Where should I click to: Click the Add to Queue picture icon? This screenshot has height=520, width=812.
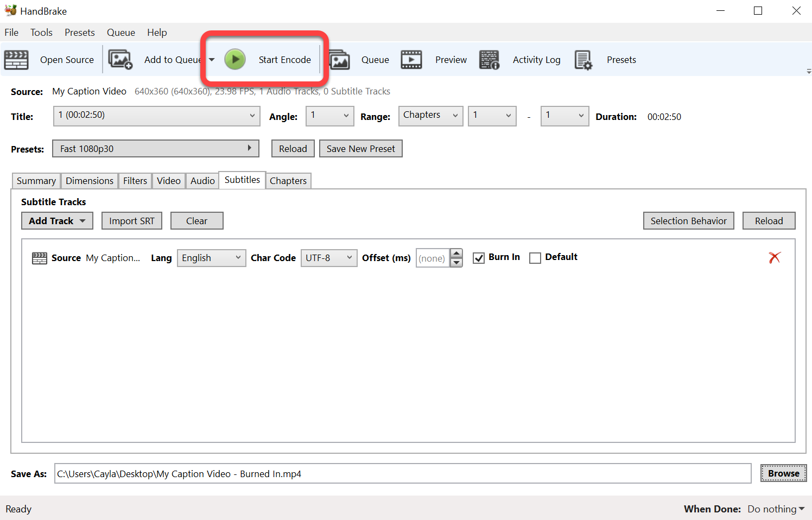(120, 60)
